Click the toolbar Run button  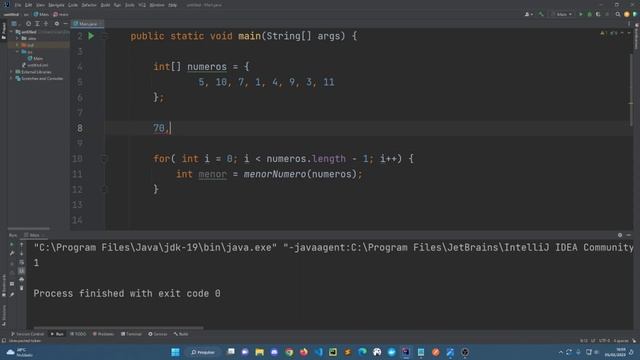point(581,14)
